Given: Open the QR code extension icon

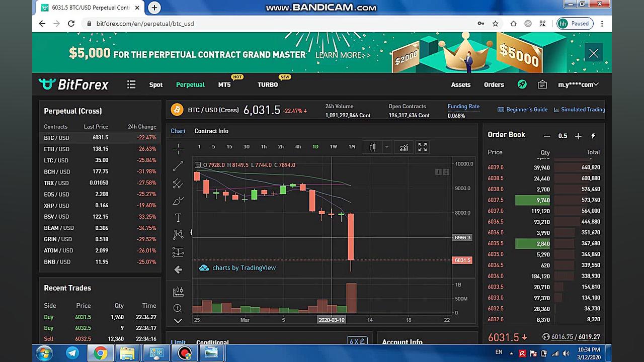Looking at the screenshot, I should [542, 24].
